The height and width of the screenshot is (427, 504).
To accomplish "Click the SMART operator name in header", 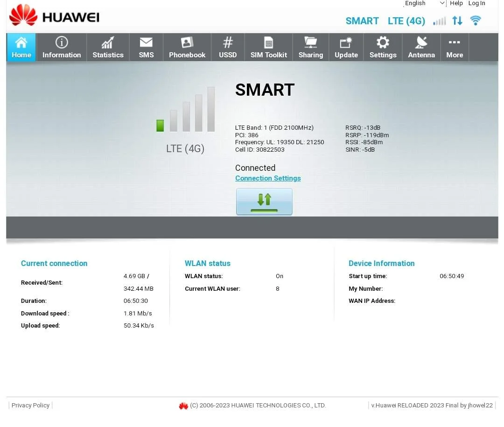I will tap(362, 21).
